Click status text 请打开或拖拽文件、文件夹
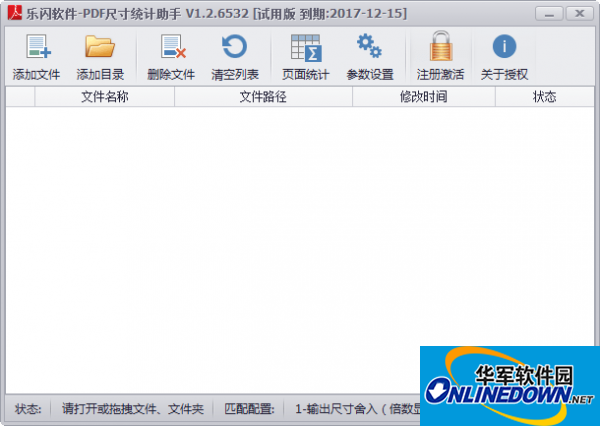The image size is (600, 426). tap(133, 409)
